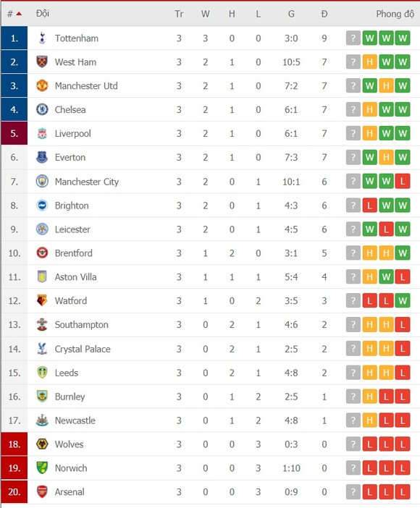Sort standings by the Đ points column

coord(324,14)
